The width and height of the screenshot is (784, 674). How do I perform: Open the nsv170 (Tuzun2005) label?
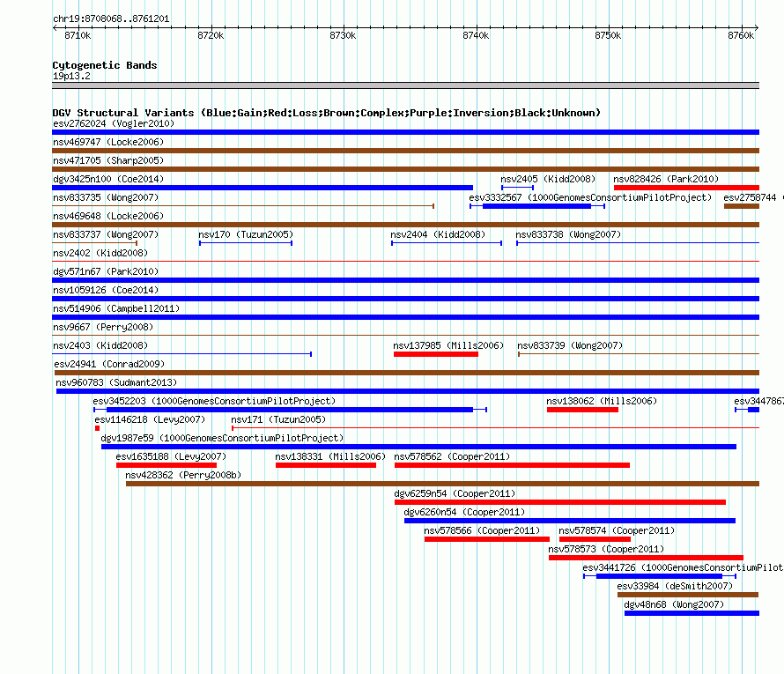(x=246, y=234)
